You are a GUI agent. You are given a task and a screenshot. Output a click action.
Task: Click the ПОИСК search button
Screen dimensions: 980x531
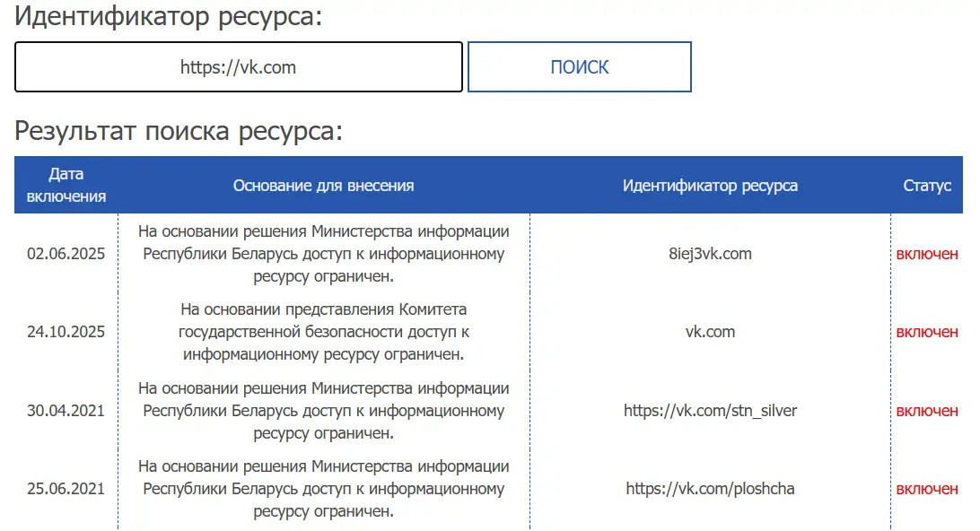pos(579,66)
